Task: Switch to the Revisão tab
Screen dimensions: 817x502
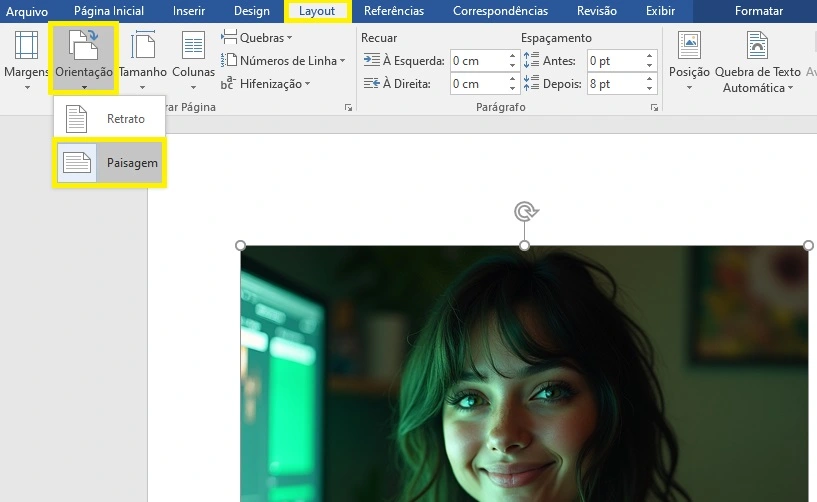Action: click(x=597, y=11)
